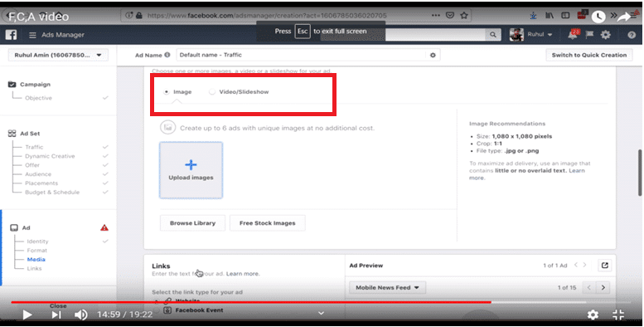Select Placements in sidebar
Viewport: 644px width, 327px height.
coord(41,183)
